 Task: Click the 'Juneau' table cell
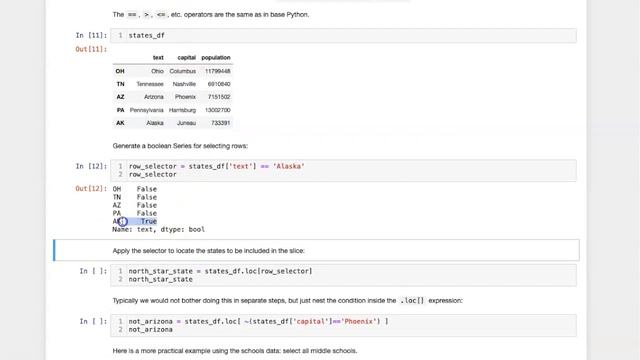tap(186, 123)
